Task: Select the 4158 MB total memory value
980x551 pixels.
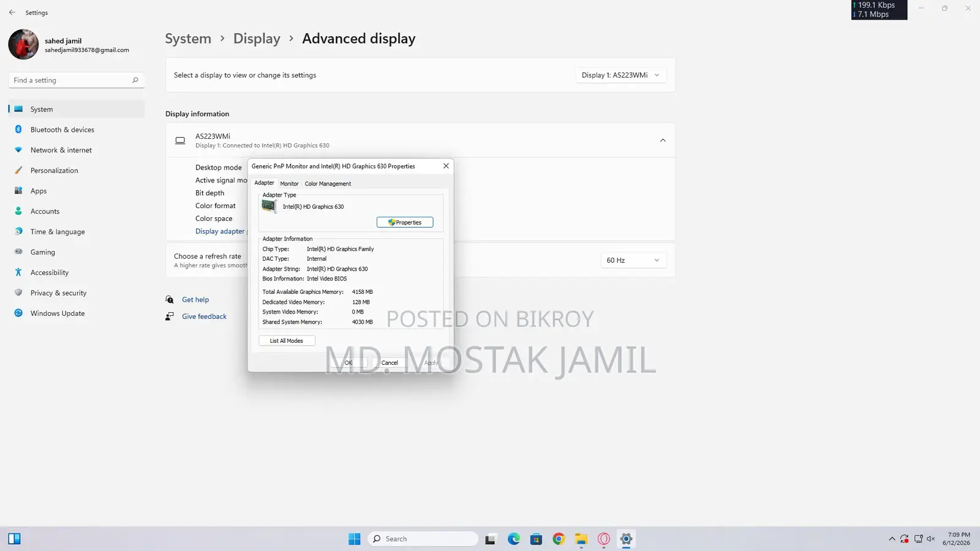Action: click(362, 292)
